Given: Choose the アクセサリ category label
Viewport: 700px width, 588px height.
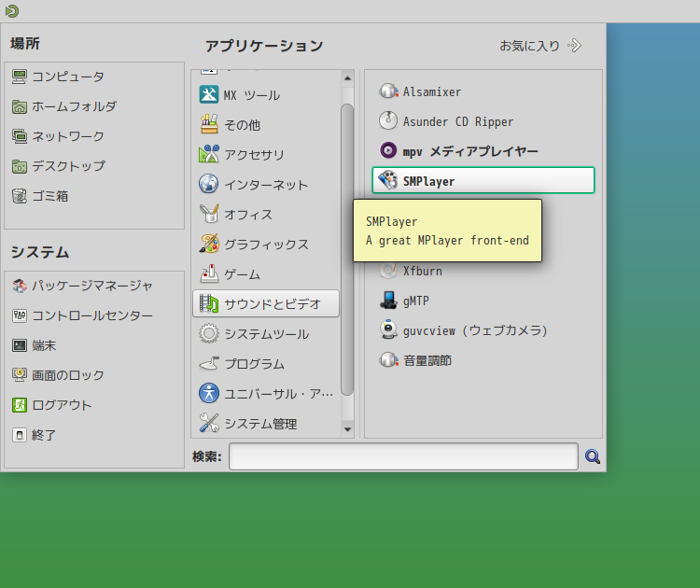Looking at the screenshot, I should click(255, 155).
